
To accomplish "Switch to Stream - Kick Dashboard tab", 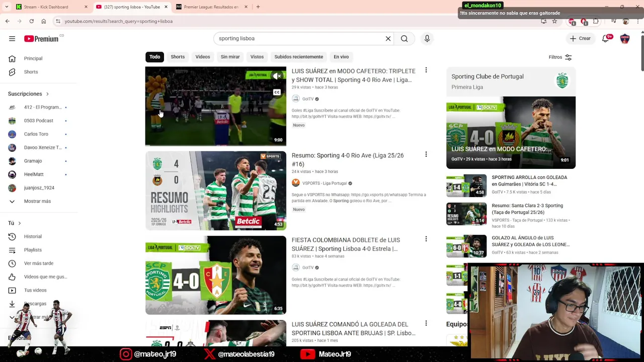I will pos(50,7).
